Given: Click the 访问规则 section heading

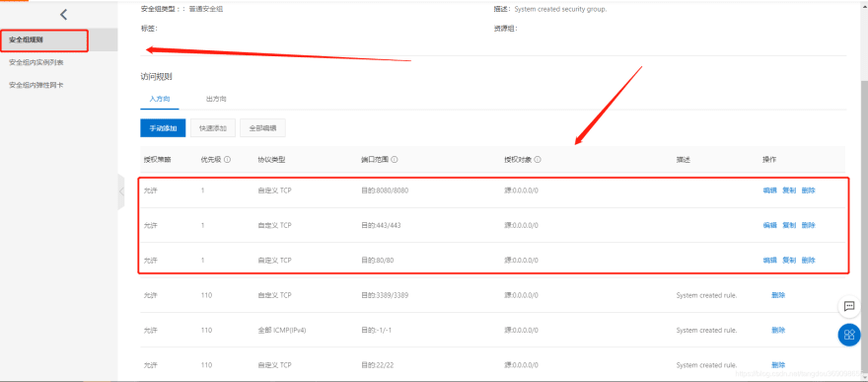Looking at the screenshot, I should [x=157, y=76].
